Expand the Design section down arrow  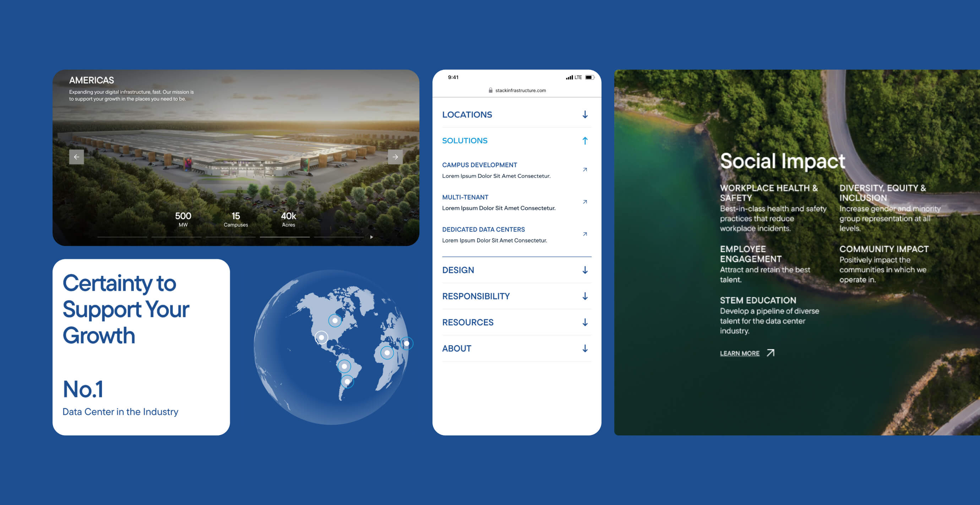coord(585,270)
